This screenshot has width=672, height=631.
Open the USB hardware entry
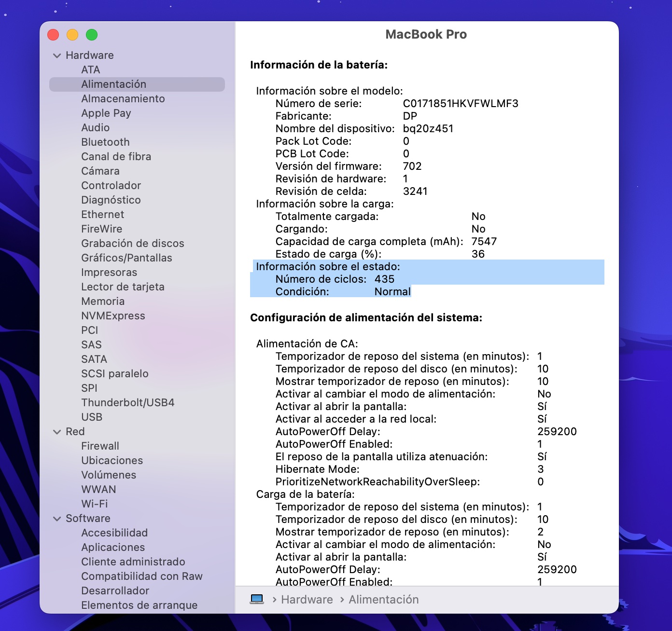[92, 417]
